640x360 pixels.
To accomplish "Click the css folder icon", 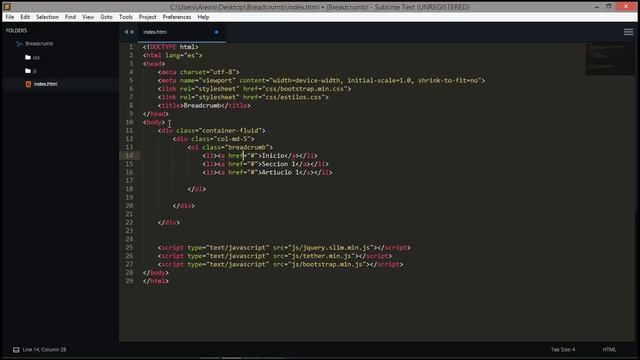I will 28,57.
